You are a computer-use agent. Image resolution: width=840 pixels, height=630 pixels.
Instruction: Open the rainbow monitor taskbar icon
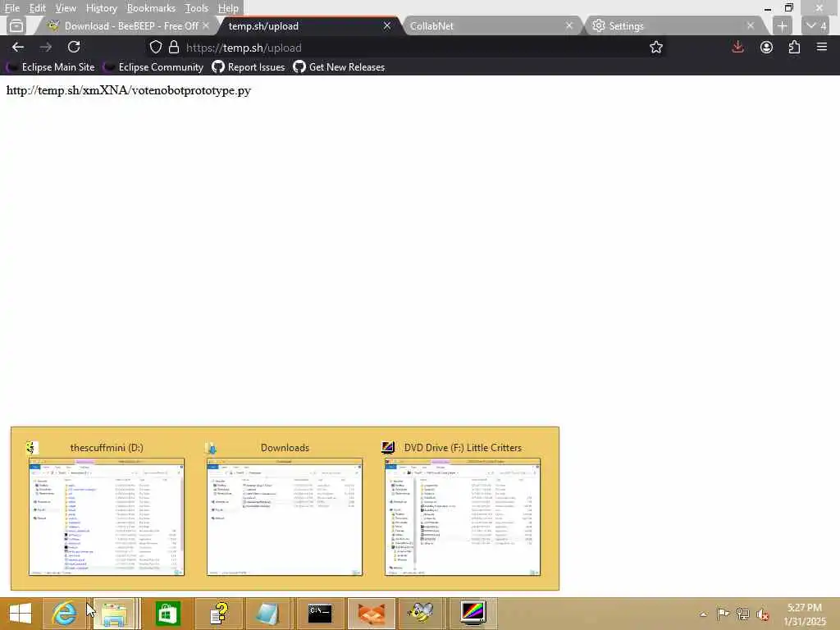point(473,614)
